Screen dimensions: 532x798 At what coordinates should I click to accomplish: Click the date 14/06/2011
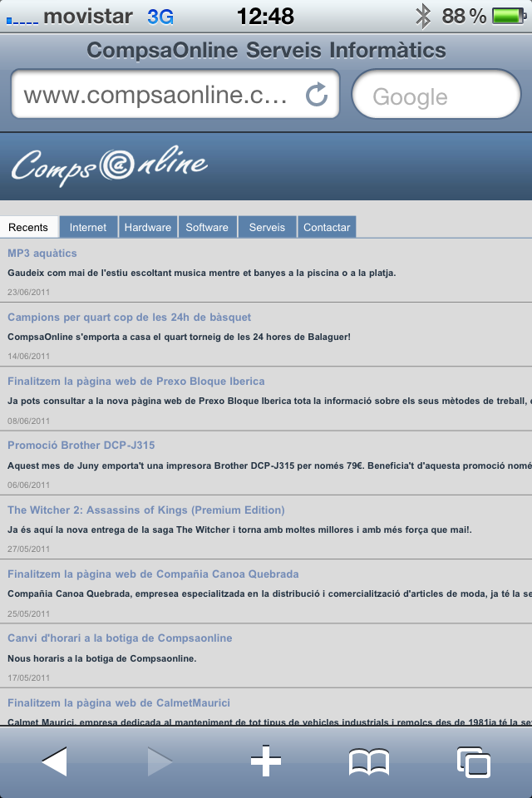coord(28,357)
